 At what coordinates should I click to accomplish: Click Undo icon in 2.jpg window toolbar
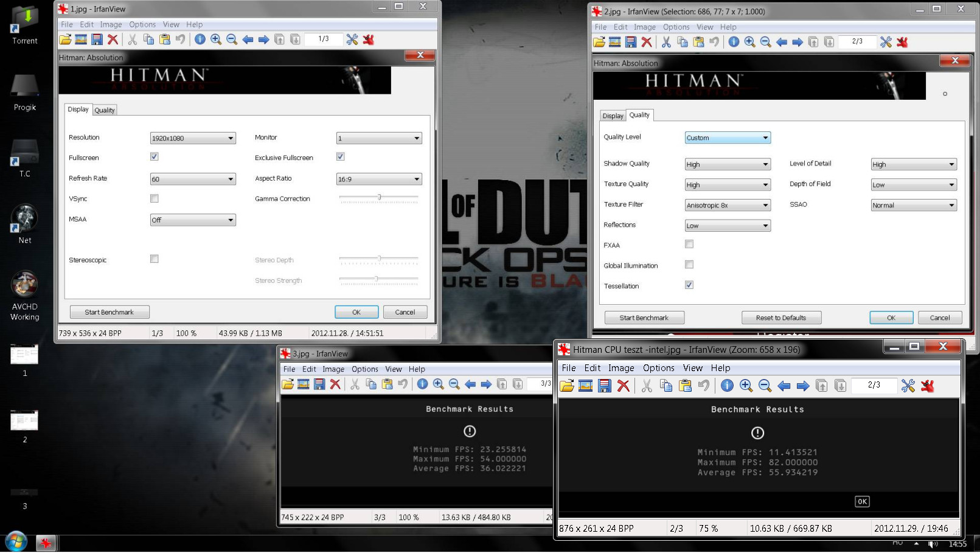[x=714, y=42]
